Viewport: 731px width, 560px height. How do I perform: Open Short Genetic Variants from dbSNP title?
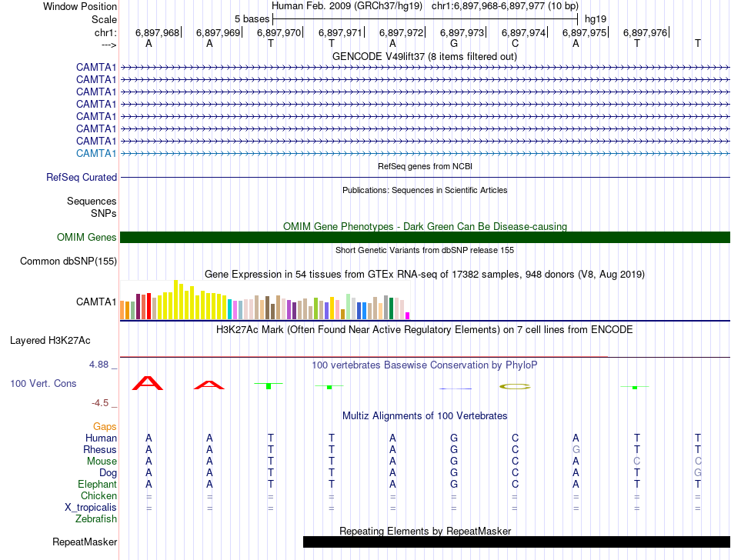pos(425,250)
